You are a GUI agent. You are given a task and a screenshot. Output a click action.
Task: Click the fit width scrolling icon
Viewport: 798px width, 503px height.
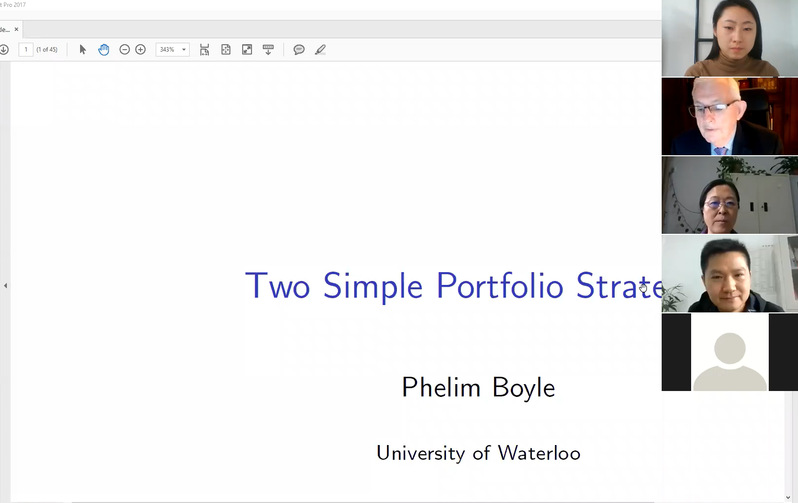point(204,49)
